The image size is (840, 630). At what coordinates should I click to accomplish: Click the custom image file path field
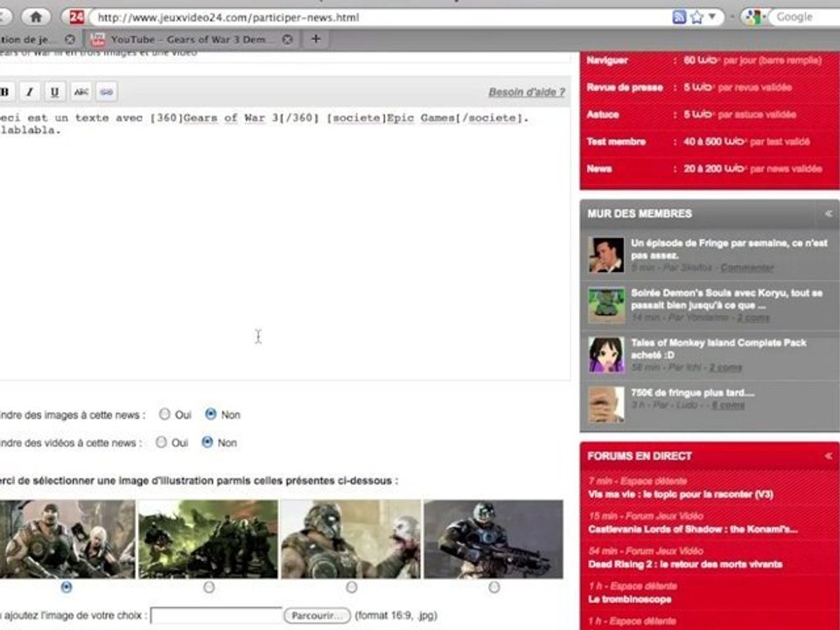[x=216, y=615]
